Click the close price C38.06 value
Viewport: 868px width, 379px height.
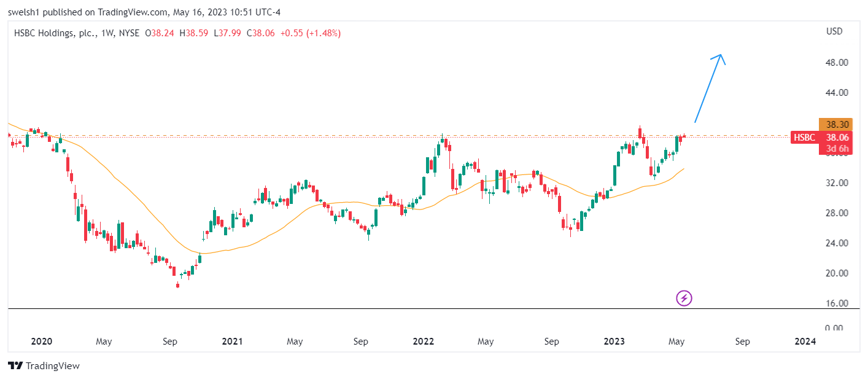point(261,33)
